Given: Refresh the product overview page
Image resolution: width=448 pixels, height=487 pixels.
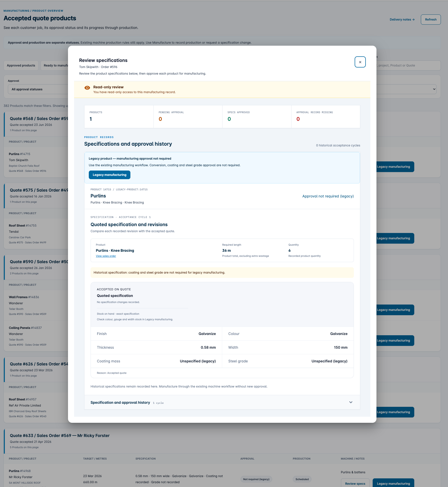Looking at the screenshot, I should [x=431, y=20].
